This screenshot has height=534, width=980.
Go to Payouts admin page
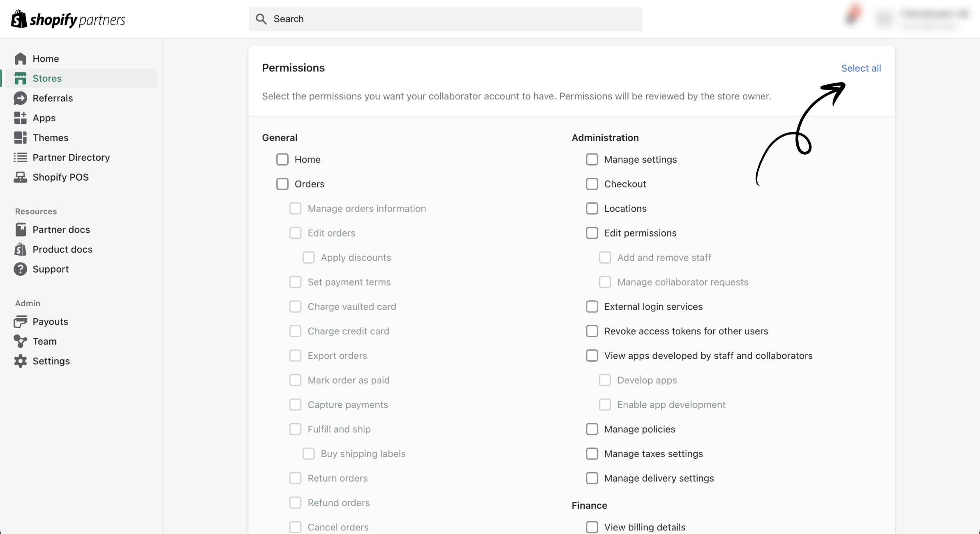[50, 322]
